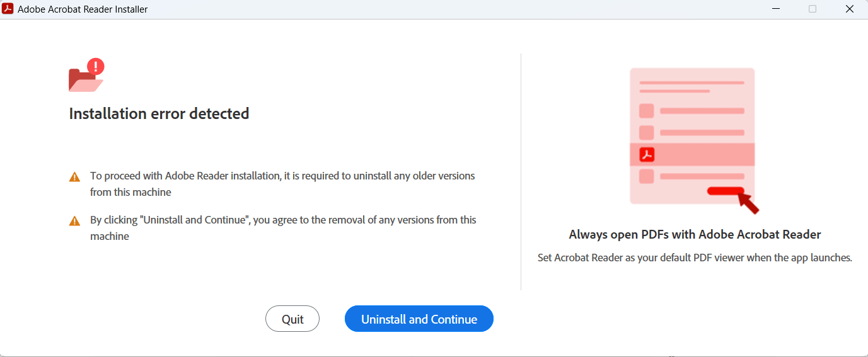Click the 'Always open PDFs with Adobe Acrobat Reader' heading
This screenshot has height=357, width=868.
pos(695,235)
